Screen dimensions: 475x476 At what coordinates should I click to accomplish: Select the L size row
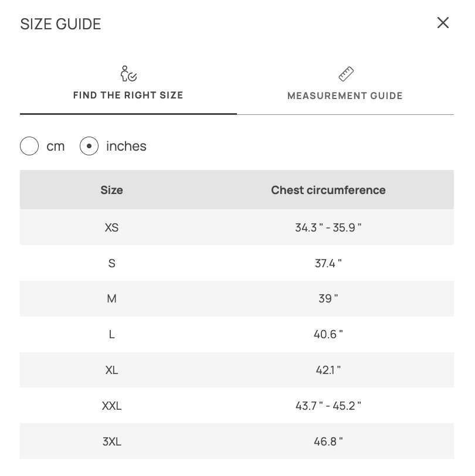tap(111, 335)
